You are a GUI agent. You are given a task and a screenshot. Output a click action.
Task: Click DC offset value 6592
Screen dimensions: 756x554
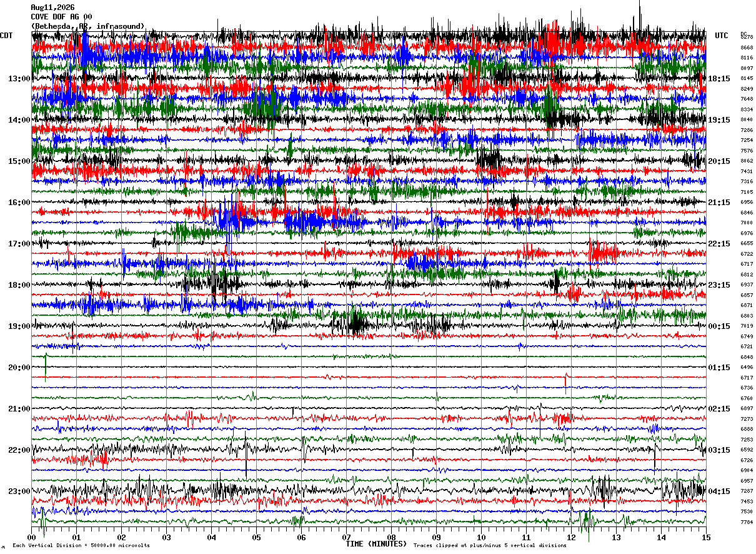pyautogui.click(x=747, y=450)
